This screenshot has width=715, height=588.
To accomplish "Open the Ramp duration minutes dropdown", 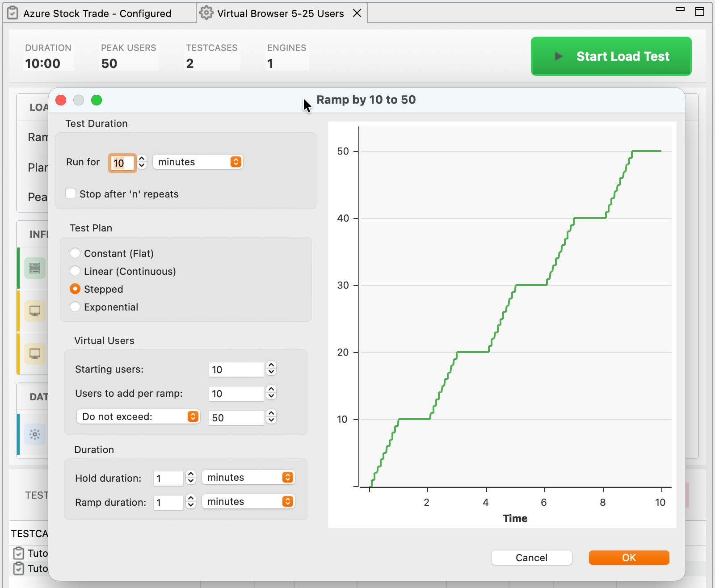I will click(x=248, y=501).
